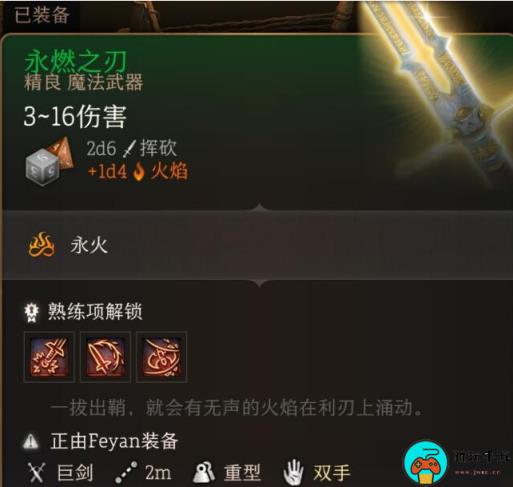Click the 重型 weight icon
This screenshot has height=487, width=513.
pos(204,472)
